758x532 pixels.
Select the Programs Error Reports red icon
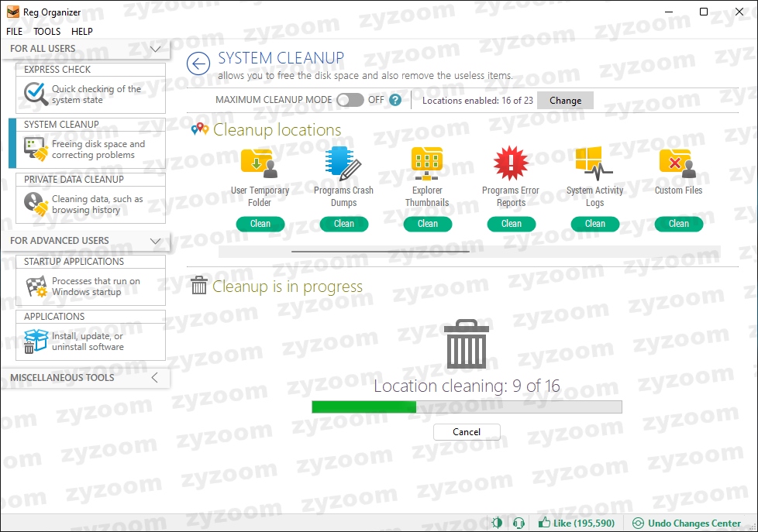tap(511, 163)
